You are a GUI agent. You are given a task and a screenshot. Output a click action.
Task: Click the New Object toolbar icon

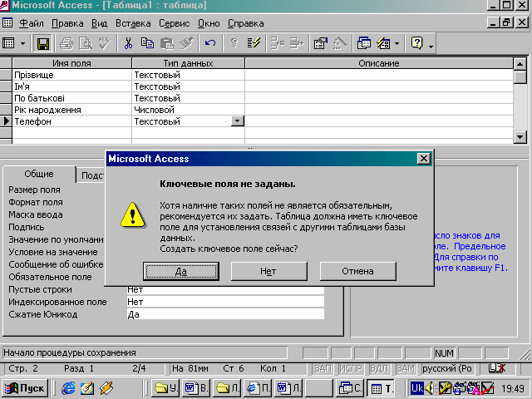[383, 43]
